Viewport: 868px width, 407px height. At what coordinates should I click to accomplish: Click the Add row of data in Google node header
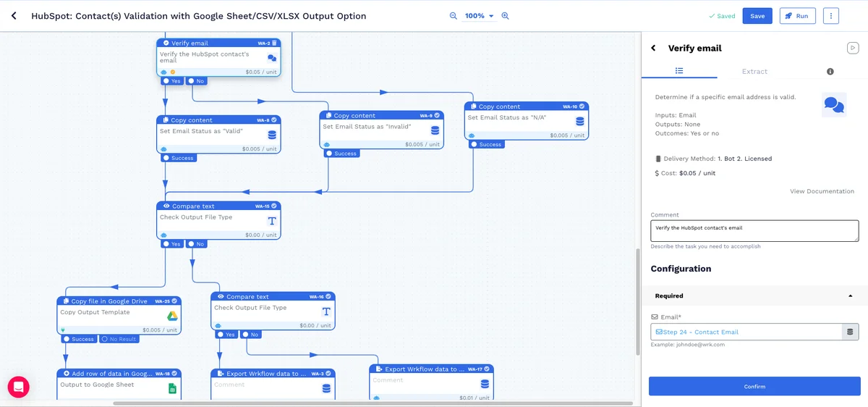tap(119, 374)
